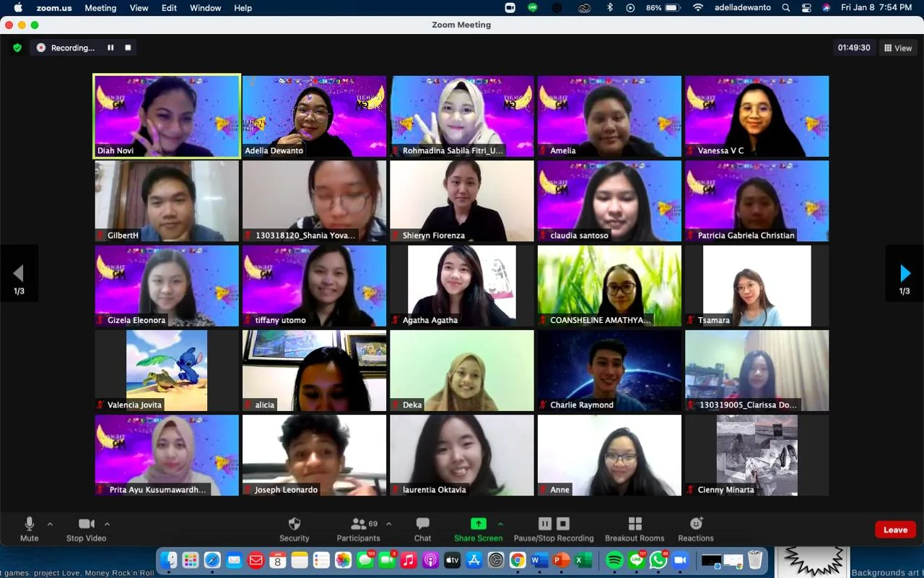Open Reactions menu
The image size is (924, 578).
[696, 529]
